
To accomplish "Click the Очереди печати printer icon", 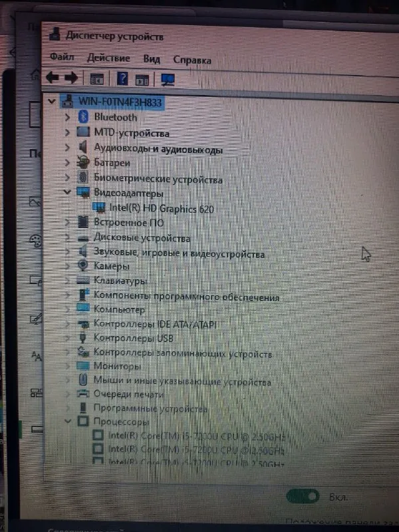I will pyautogui.click(x=83, y=394).
